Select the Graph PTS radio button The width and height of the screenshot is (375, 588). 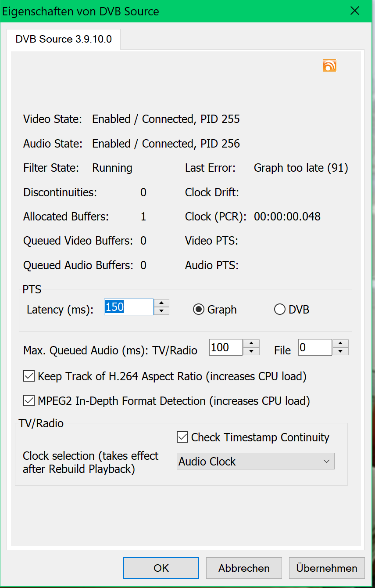[199, 310]
